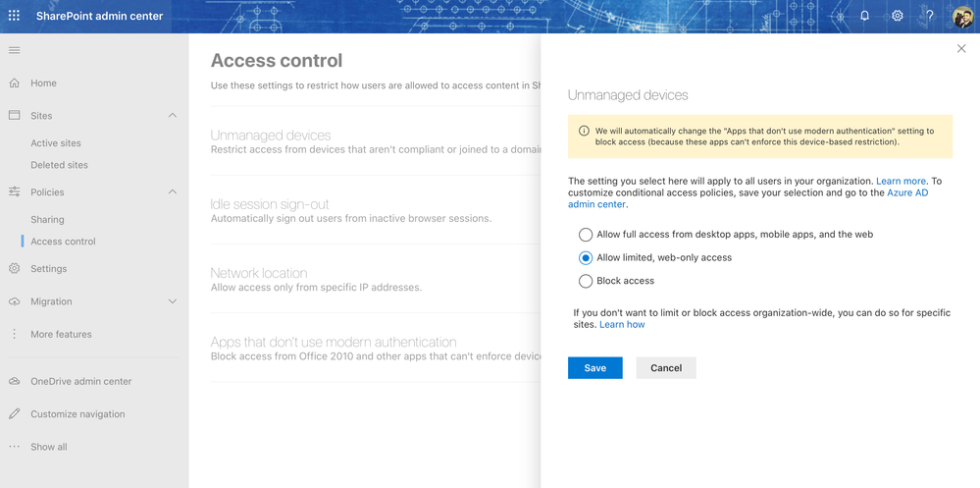Click the Sites icon in sidebar
The height and width of the screenshot is (488, 980).
(15, 116)
